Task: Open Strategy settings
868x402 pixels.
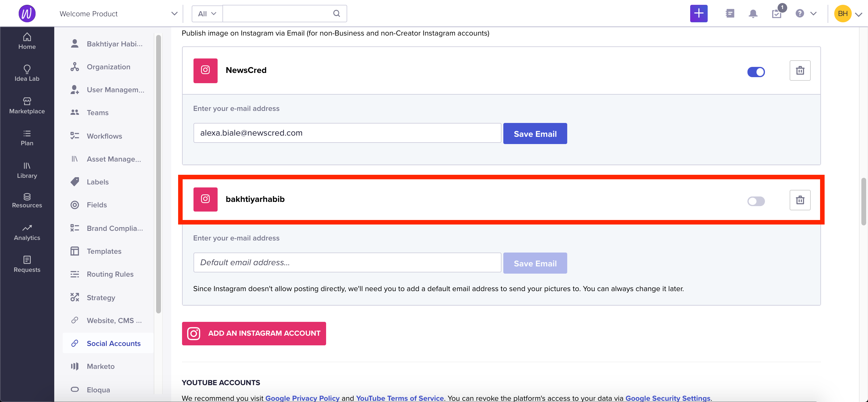Action: pos(108,297)
